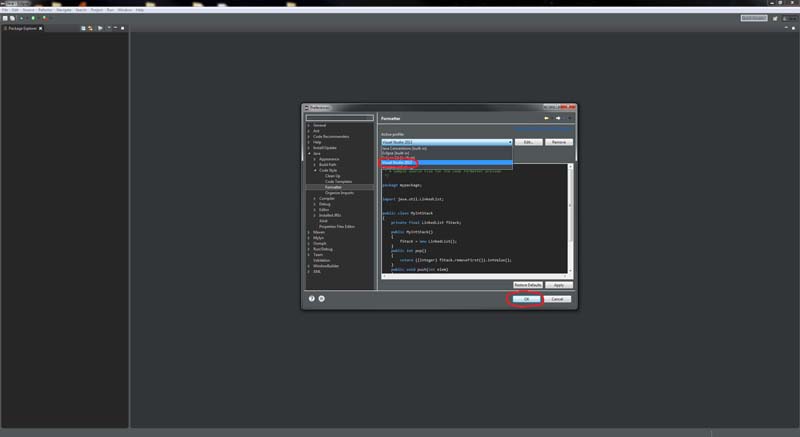Select Organize Imports in the tree
800x437 pixels.
[x=339, y=193]
